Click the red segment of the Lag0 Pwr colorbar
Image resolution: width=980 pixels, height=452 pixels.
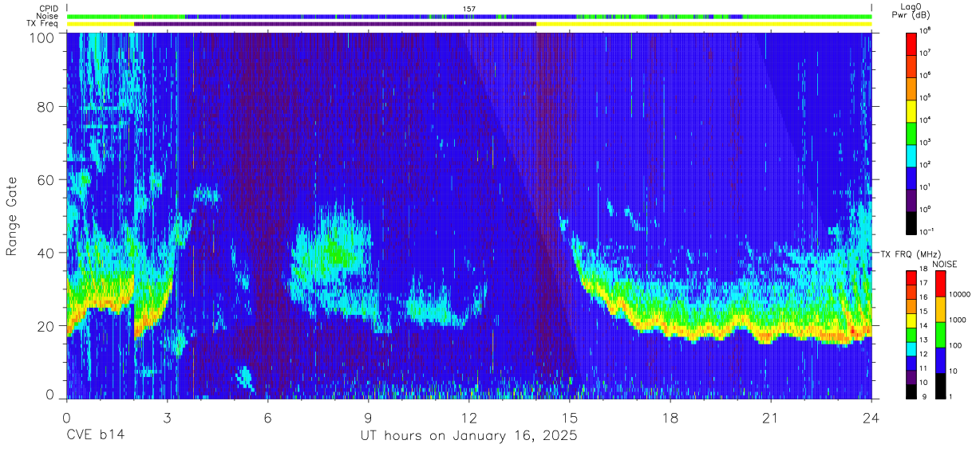point(911,43)
